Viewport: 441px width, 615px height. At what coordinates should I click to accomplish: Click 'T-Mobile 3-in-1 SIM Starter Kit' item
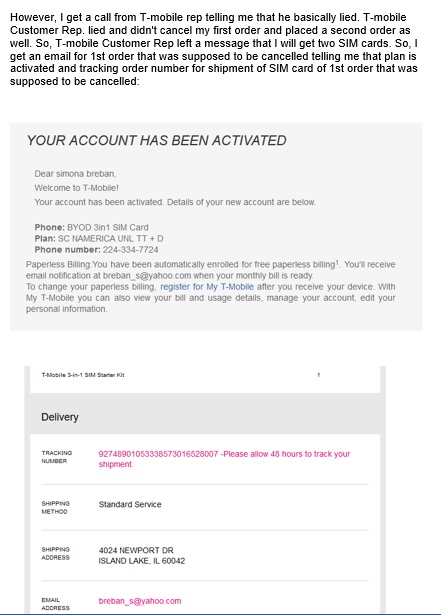click(83, 375)
